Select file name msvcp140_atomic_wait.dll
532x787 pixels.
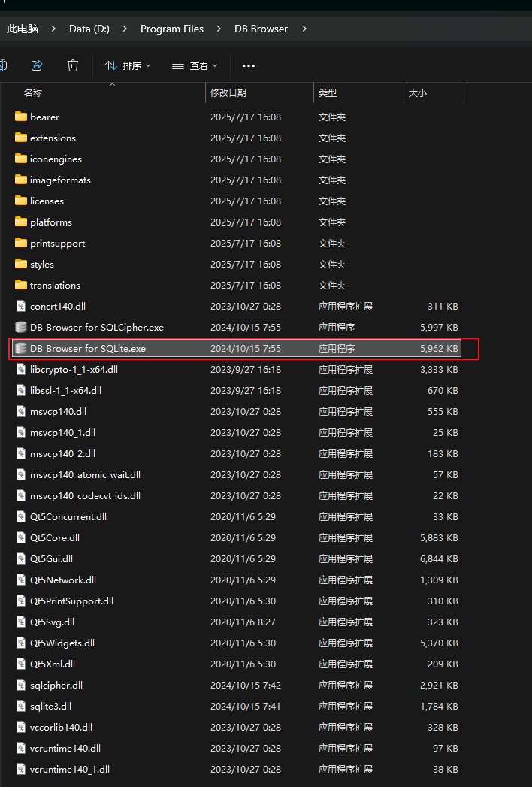[86, 475]
